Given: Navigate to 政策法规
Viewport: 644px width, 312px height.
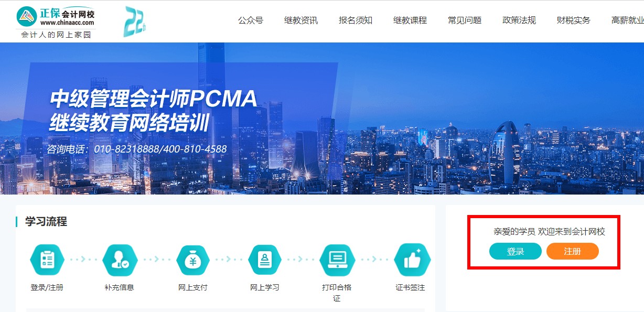Looking at the screenshot, I should [x=519, y=20].
